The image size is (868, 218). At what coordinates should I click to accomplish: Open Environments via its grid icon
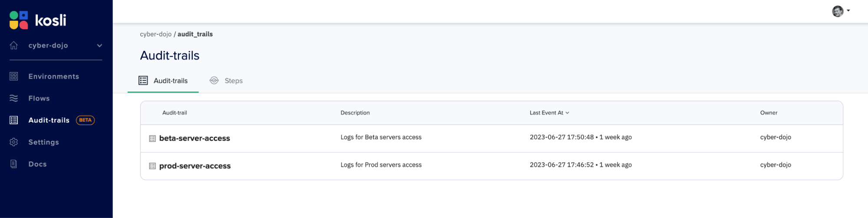(14, 76)
